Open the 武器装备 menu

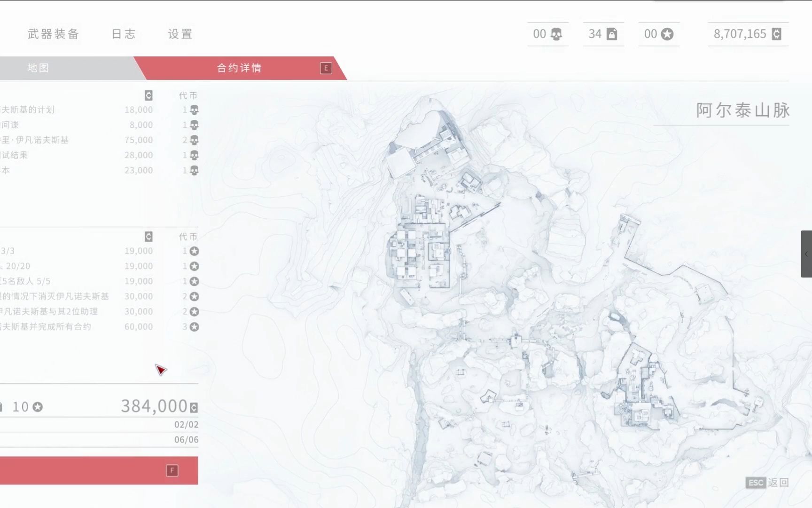pos(53,34)
